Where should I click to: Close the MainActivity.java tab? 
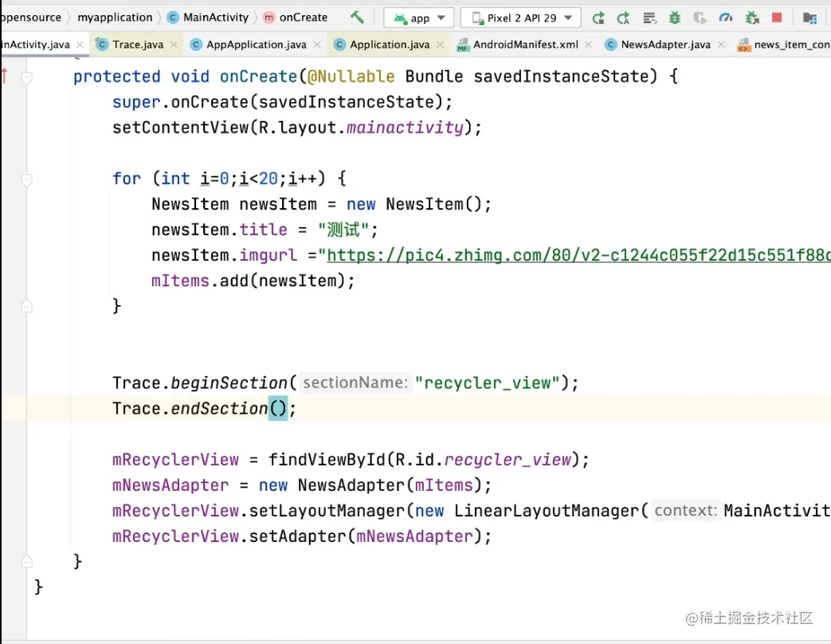pyautogui.click(x=80, y=45)
